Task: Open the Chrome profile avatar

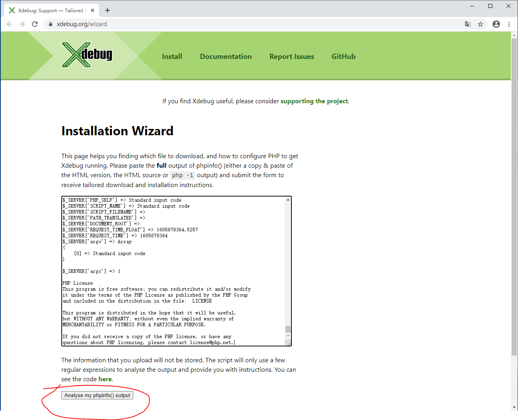Action: (x=496, y=24)
